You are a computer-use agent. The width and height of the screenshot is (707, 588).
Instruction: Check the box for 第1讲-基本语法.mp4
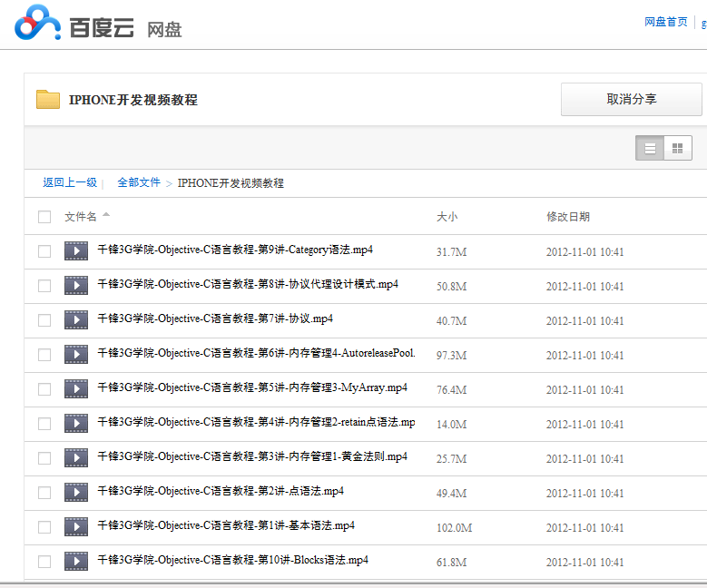click(x=44, y=527)
